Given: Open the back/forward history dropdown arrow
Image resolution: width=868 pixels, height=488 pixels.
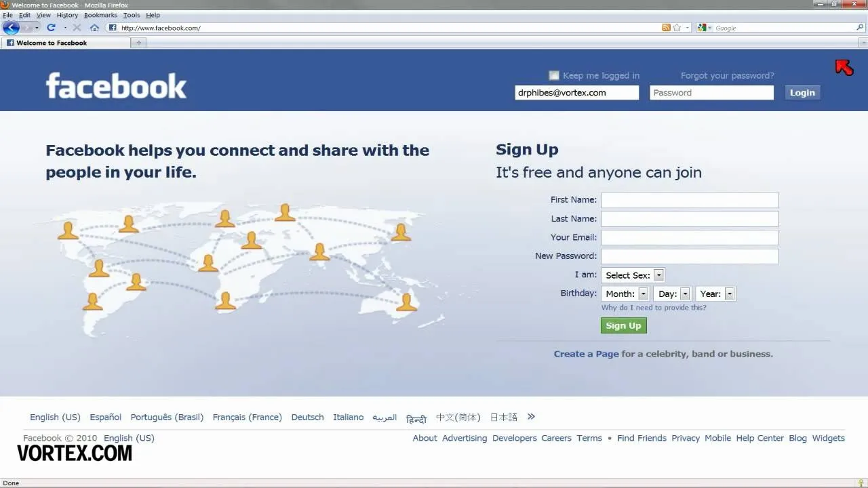Looking at the screenshot, I should point(37,28).
